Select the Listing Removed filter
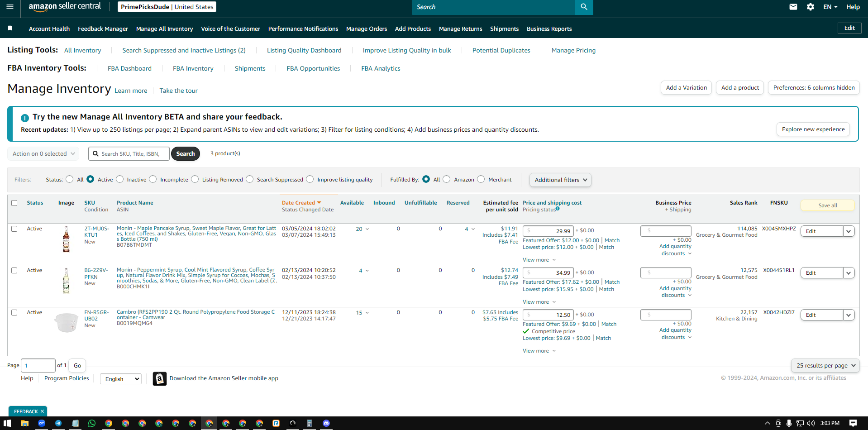The width and height of the screenshot is (868, 430). tap(195, 179)
